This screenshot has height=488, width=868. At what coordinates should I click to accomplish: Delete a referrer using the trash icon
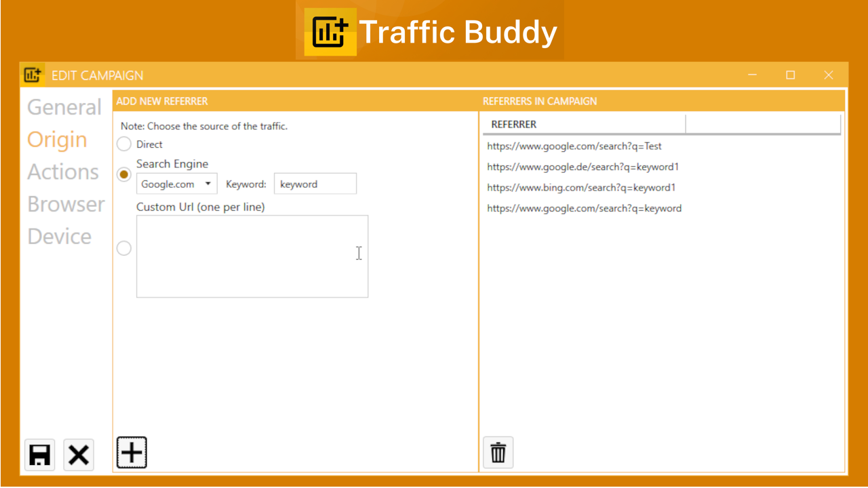coord(498,451)
